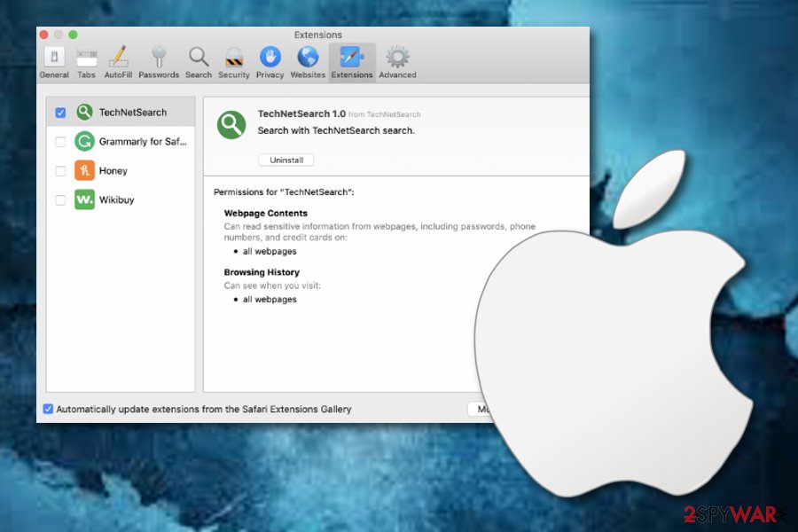Click the TechNetSearch 1.0 title text
The image size is (798, 532).
coord(301,113)
